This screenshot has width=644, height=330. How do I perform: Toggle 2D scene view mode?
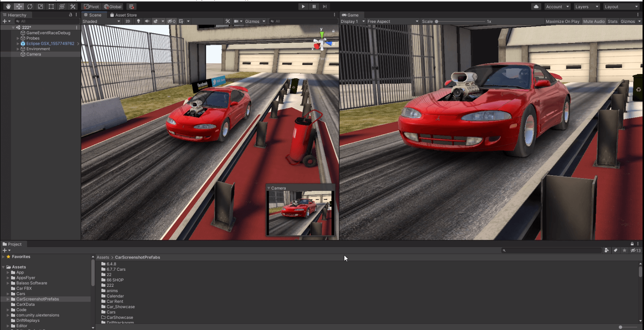pos(128,21)
